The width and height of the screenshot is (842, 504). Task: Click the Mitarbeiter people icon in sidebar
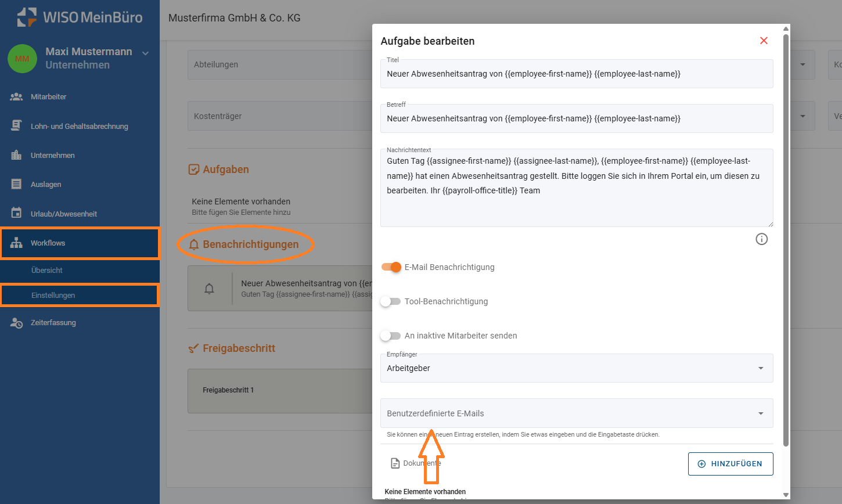click(16, 97)
